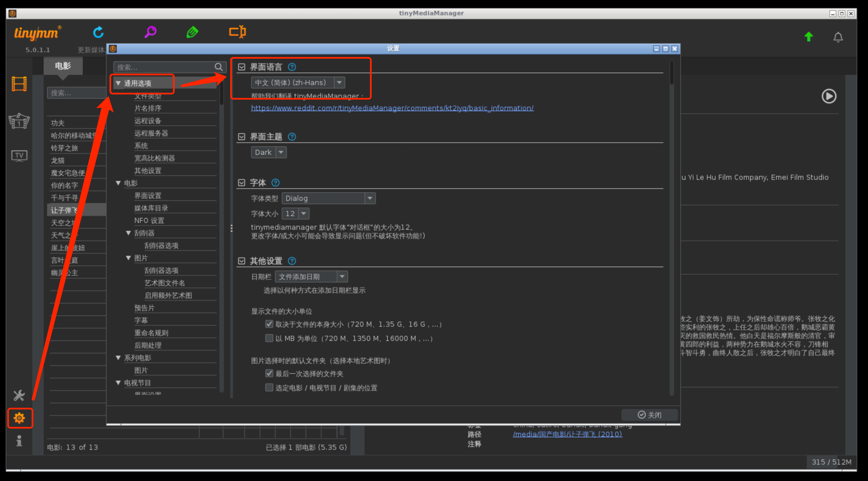
Task: Uncheck 最后一次选择的文件夹 checkbox
Action: [269, 373]
